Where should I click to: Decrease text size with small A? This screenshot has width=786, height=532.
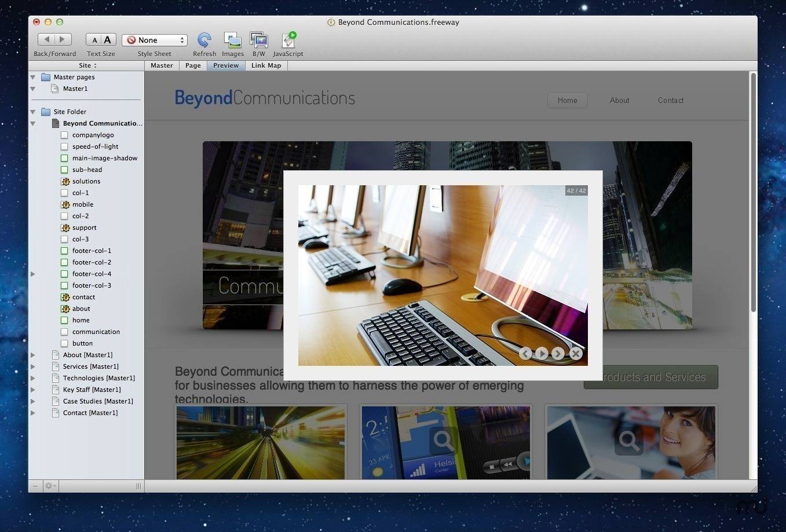(x=94, y=40)
